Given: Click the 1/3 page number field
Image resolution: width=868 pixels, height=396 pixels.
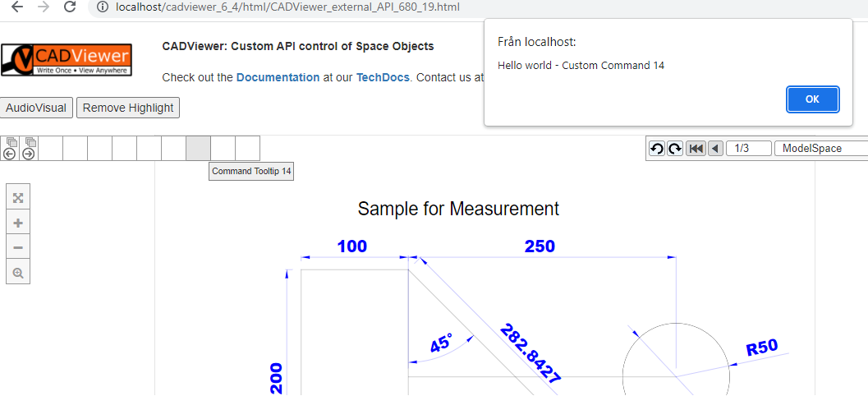Looking at the screenshot, I should tap(748, 149).
